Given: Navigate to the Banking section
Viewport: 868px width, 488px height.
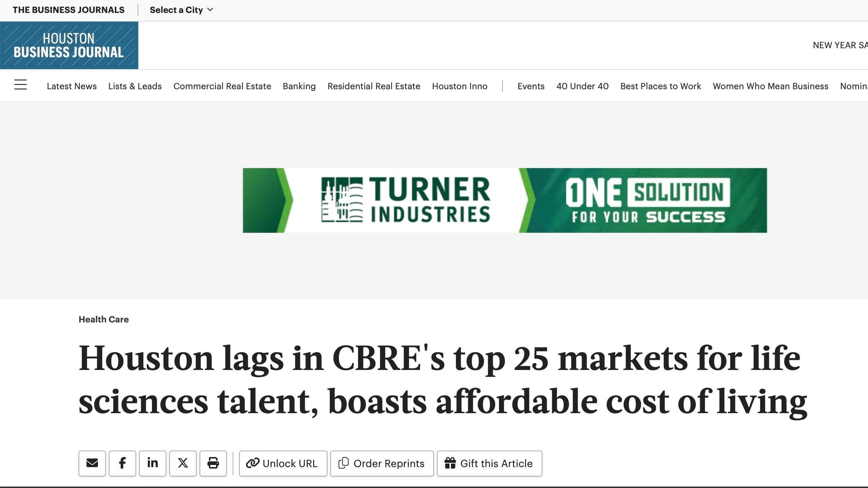Looking at the screenshot, I should (299, 86).
